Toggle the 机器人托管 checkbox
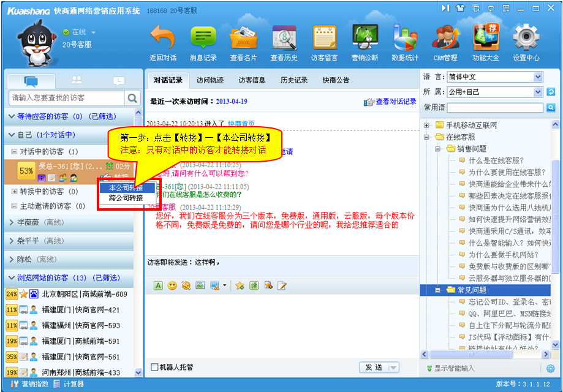This screenshot has height=392, width=563. [155, 367]
